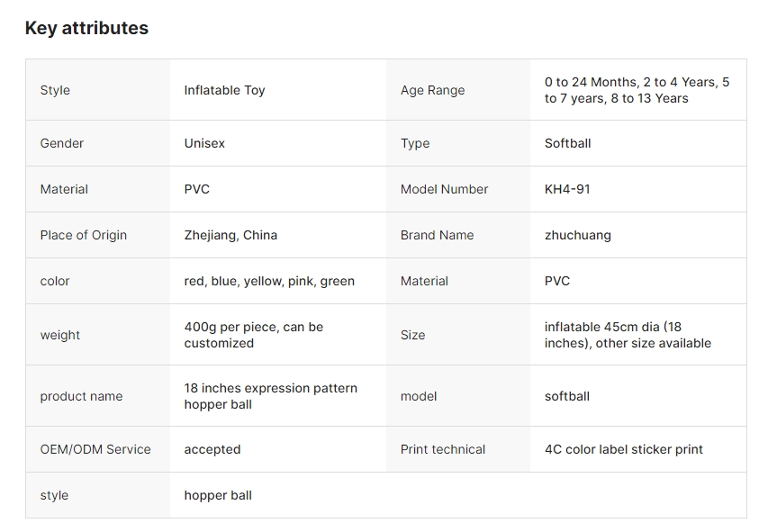The image size is (768, 532).
Task: Click the OEM/ODM Service label
Action: point(95,449)
